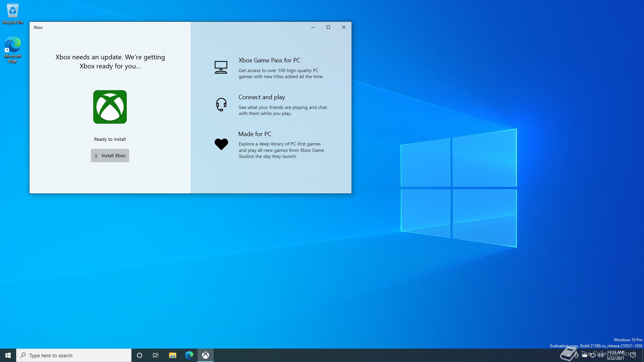Click the Show desktop sliver

(x=643, y=355)
